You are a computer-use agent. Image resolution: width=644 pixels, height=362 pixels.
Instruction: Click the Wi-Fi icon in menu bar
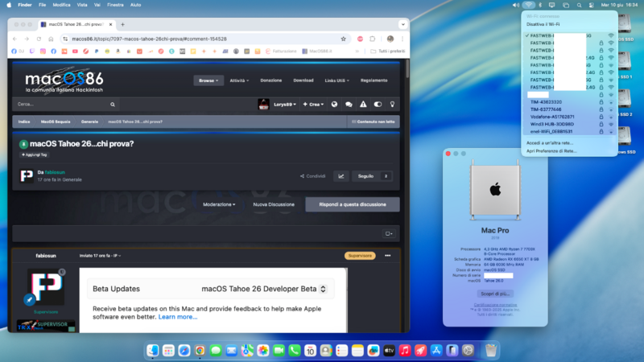(529, 5)
